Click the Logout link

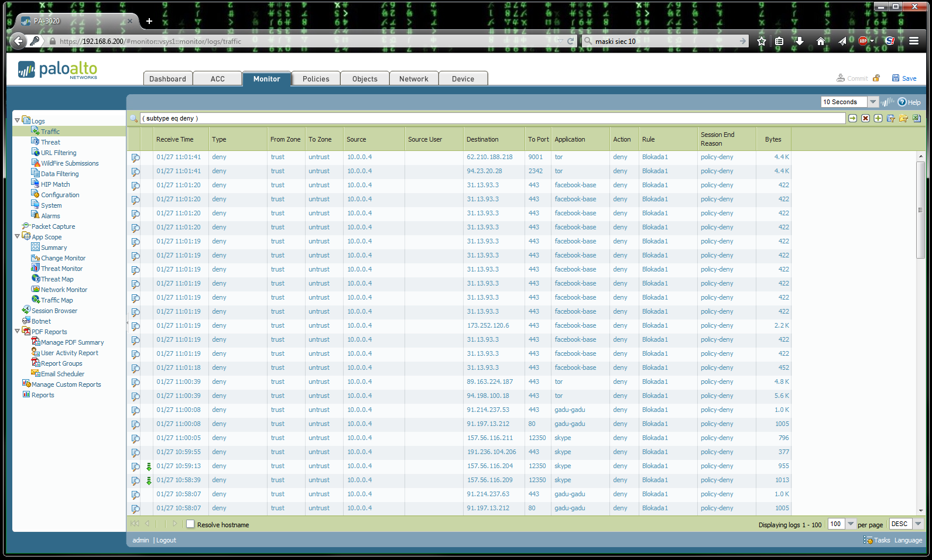pyautogui.click(x=166, y=540)
